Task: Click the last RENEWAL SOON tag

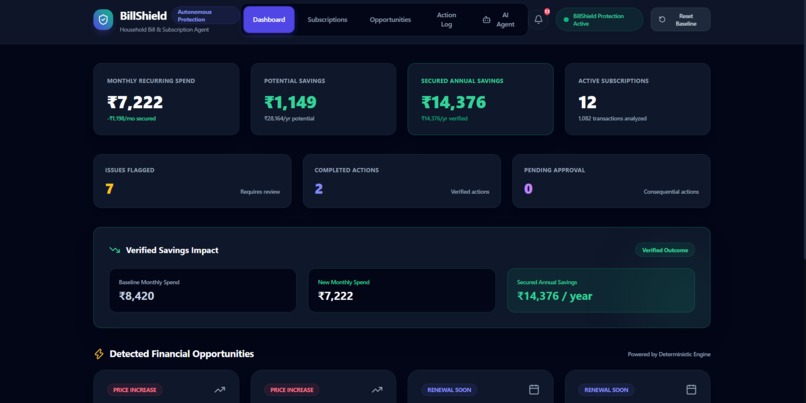Action: tap(606, 390)
